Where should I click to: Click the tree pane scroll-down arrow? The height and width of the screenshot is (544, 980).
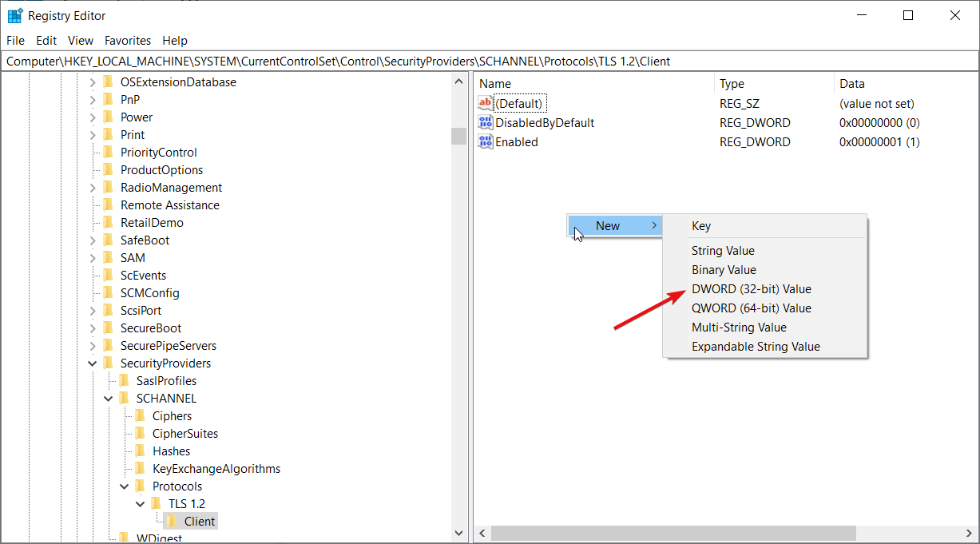[458, 532]
